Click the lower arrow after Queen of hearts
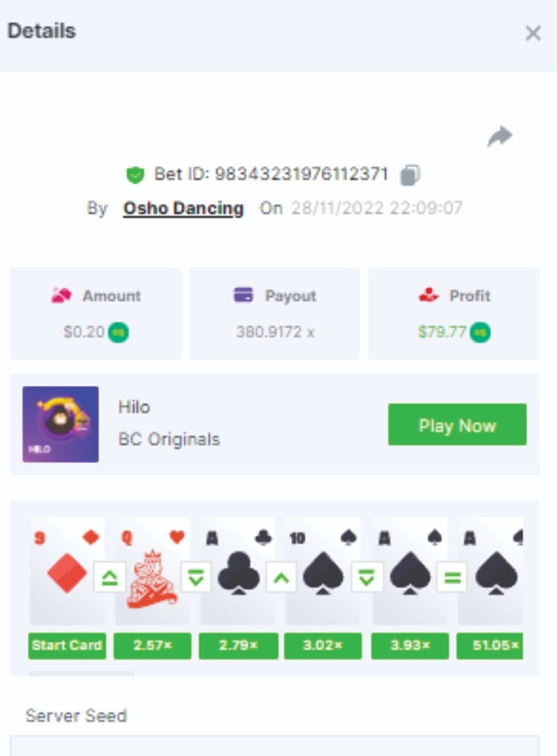Screen dimensions: 557x756 pyautogui.click(x=195, y=577)
